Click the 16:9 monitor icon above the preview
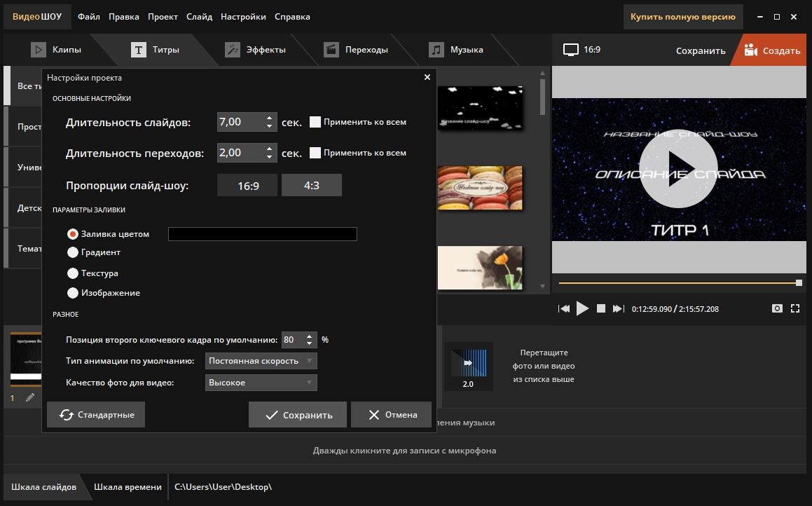Viewport: 812px width, 506px height. coord(572,50)
